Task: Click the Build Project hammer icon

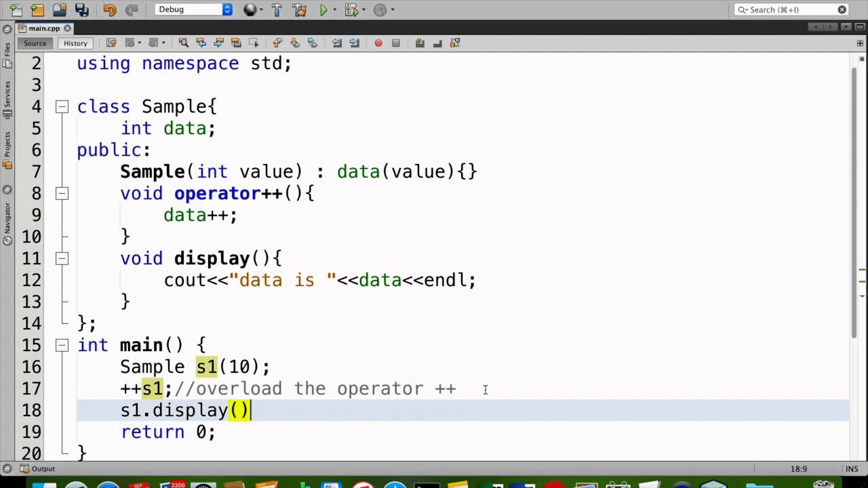Action: pos(277,9)
